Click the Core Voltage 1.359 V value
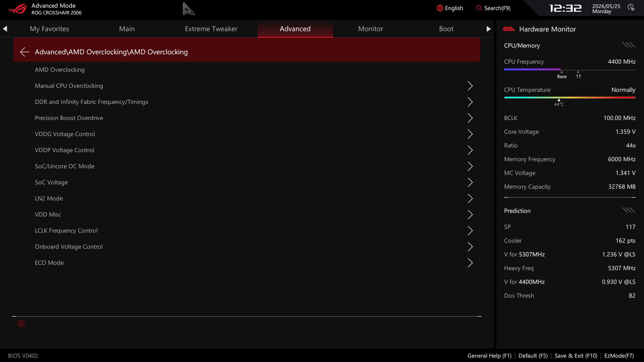Image resolution: width=644 pixels, height=362 pixels. 625,132
